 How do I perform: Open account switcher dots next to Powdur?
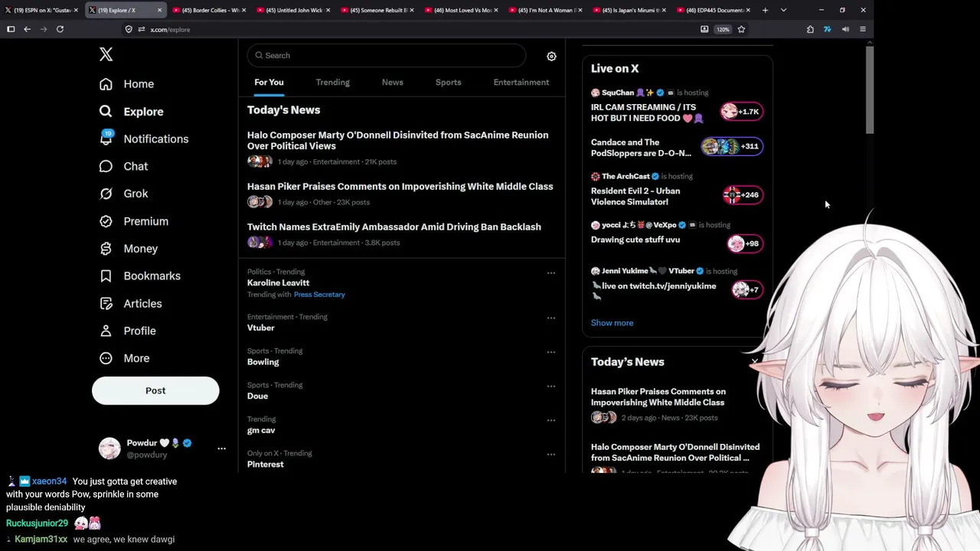tap(221, 448)
